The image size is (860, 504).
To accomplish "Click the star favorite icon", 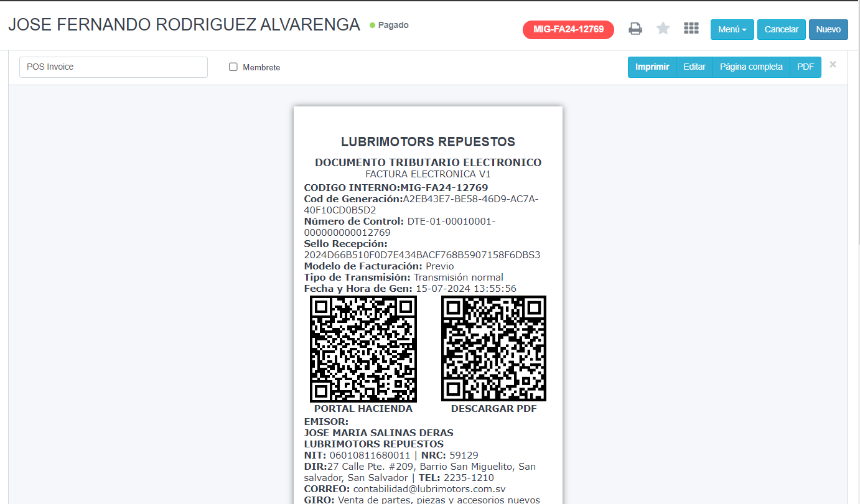I will 663,29.
